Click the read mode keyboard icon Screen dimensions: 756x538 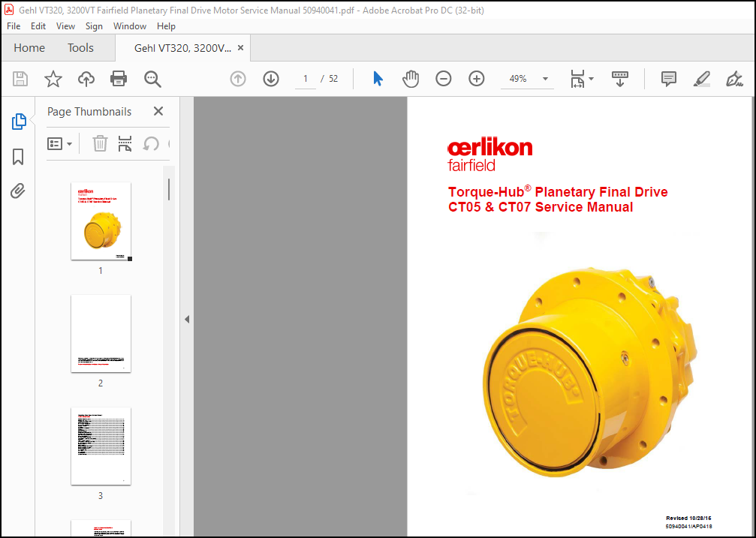click(x=620, y=79)
